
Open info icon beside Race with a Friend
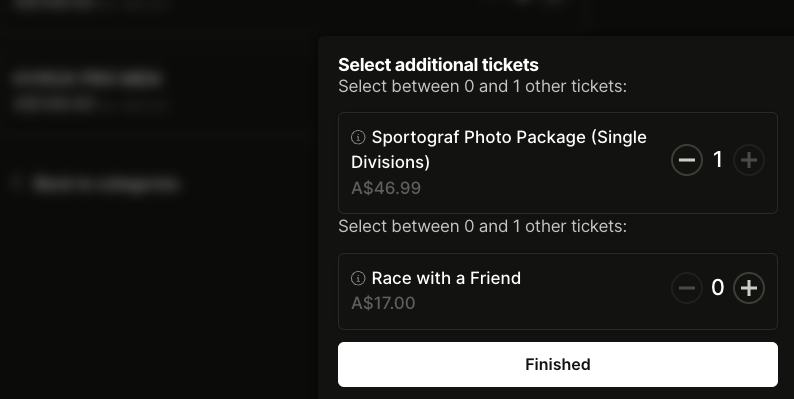(358, 278)
